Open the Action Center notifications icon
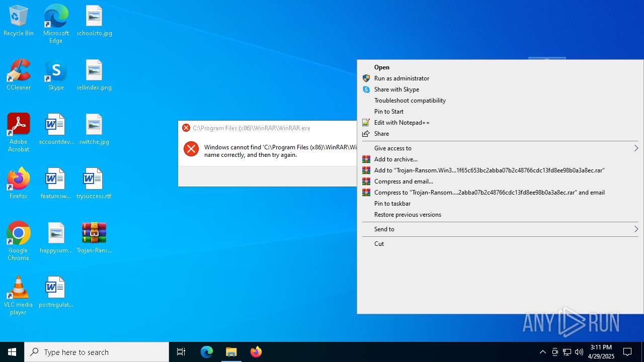This screenshot has width=644, height=362. coord(627,352)
